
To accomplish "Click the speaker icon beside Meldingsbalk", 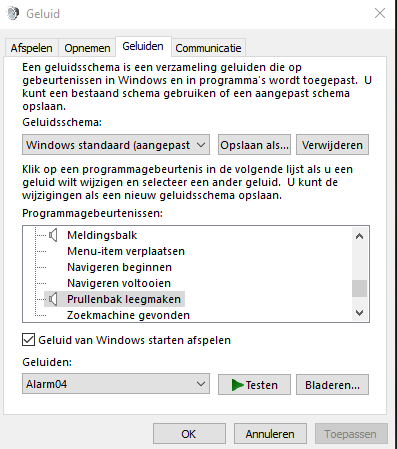I will (x=53, y=235).
